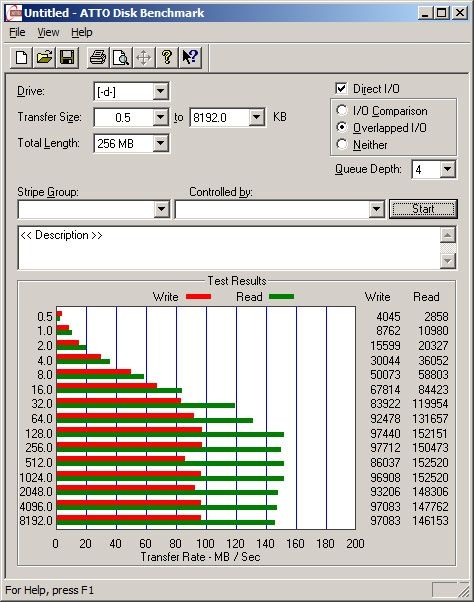Click the four-arrow move toolbar icon
This screenshot has height=602, width=474.
[x=144, y=58]
